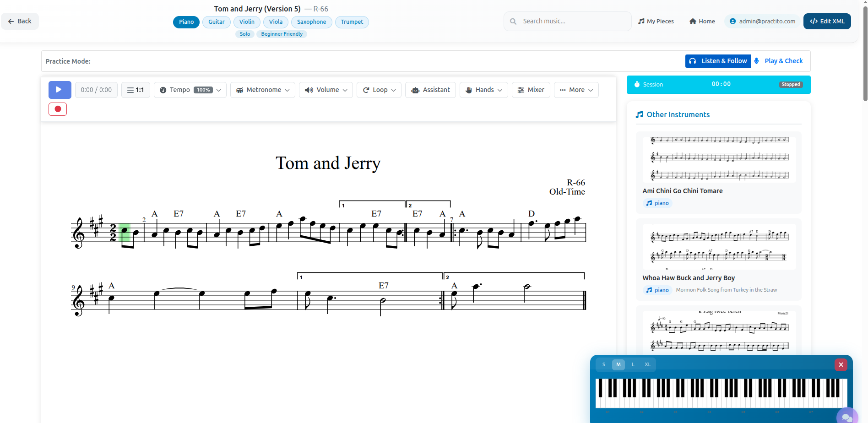
Task: Click the search magnifier icon
Action: [513, 21]
